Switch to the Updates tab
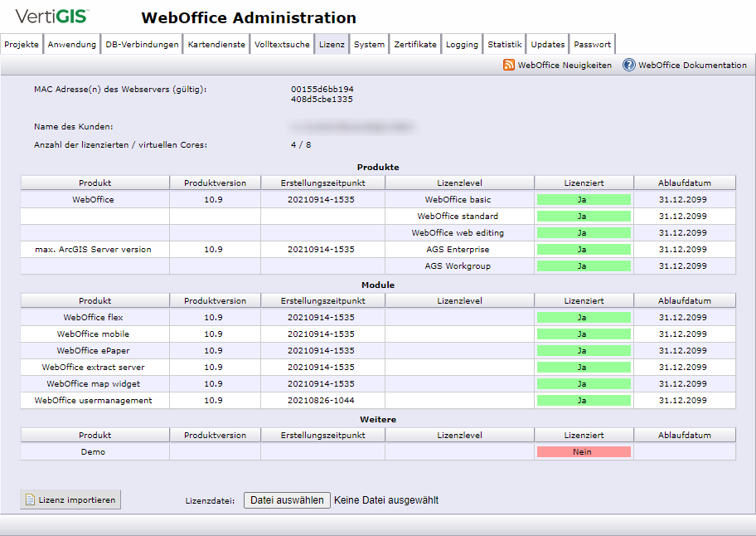This screenshot has width=756, height=536. (547, 44)
